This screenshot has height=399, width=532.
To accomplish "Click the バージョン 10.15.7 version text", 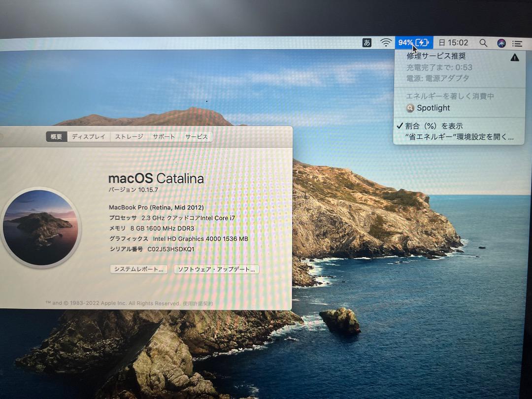I will [133, 190].
